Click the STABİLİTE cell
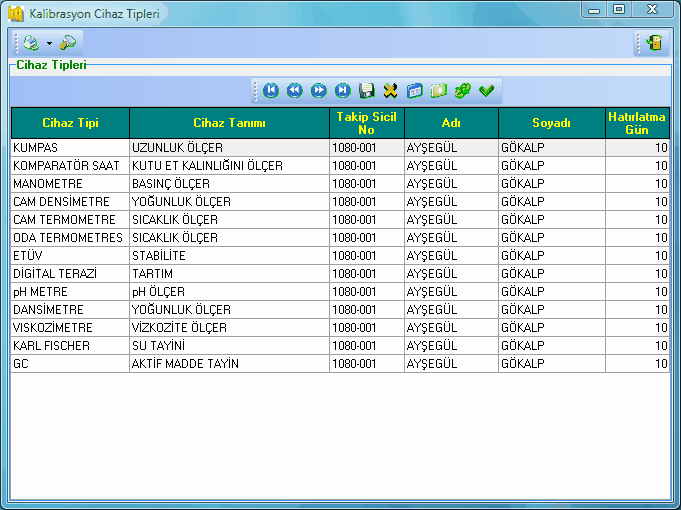681x510 pixels. point(229,256)
